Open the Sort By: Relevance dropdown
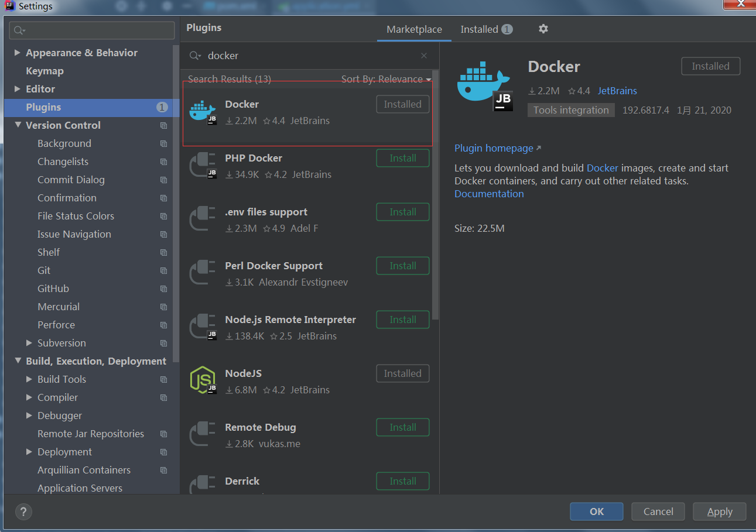The width and height of the screenshot is (756, 532). pyautogui.click(x=386, y=79)
